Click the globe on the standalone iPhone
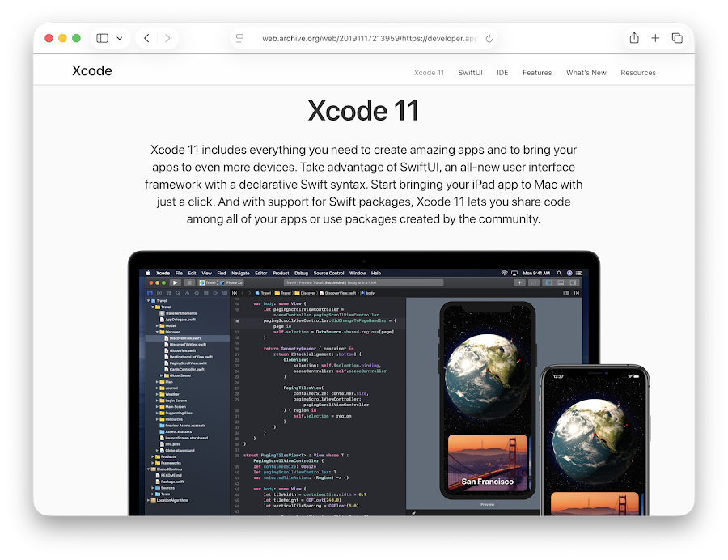The width and height of the screenshot is (728, 560). click(594, 443)
